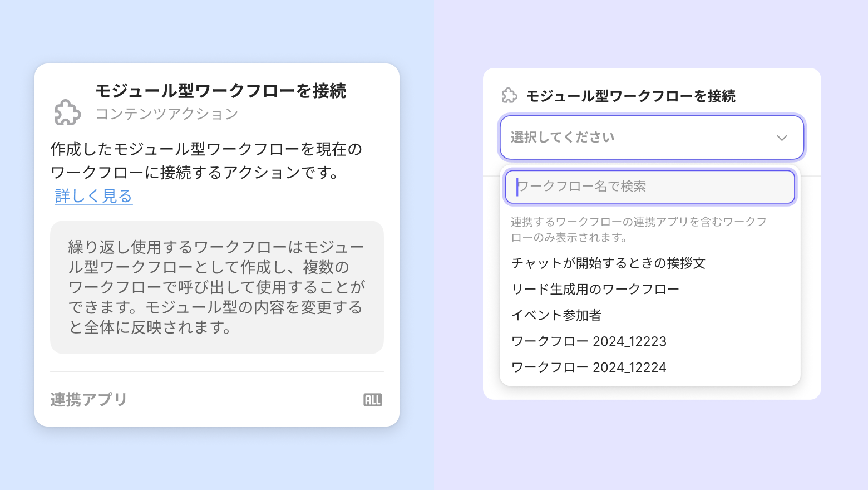The image size is (868, 490).
Task: Click the gray info box about reusable workflows
Action: tap(216, 287)
